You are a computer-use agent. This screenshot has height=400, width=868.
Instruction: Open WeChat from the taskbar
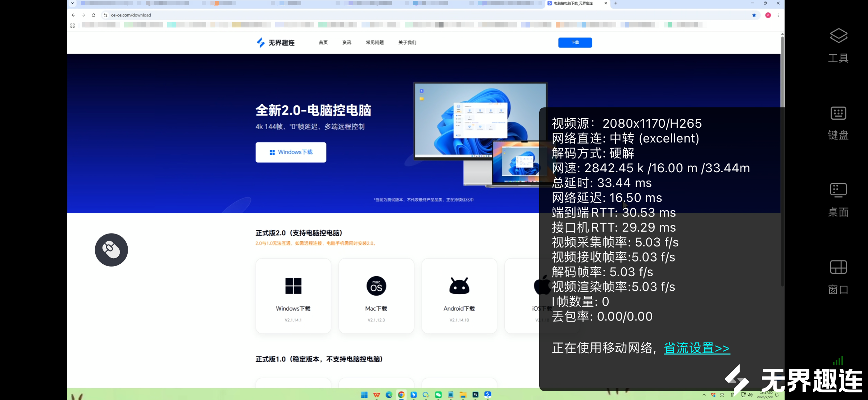point(438,395)
